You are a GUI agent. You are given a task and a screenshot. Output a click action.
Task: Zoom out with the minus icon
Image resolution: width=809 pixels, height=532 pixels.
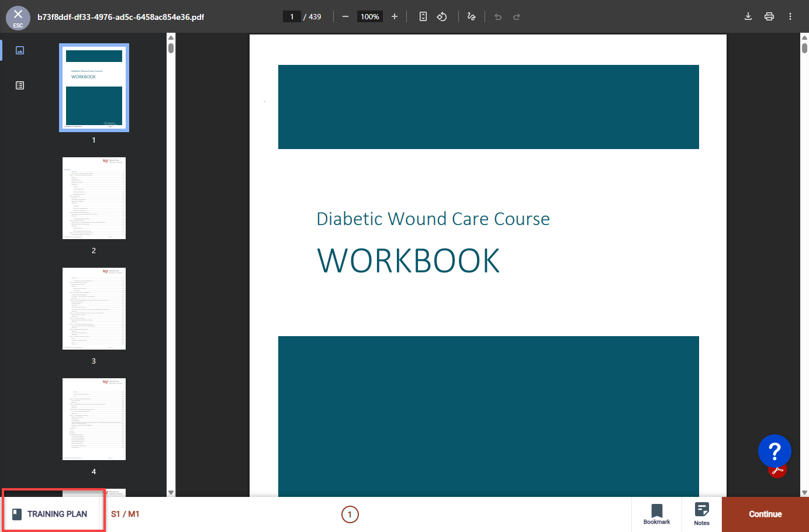[x=345, y=16]
